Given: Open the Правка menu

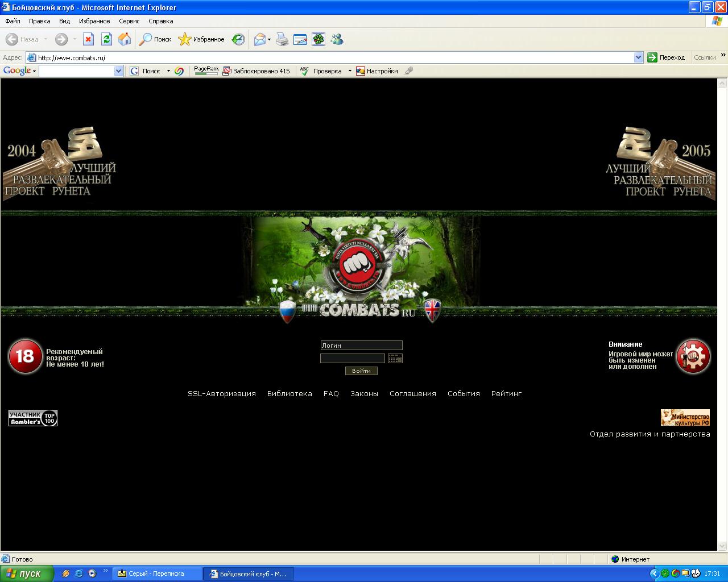Looking at the screenshot, I should pyautogui.click(x=40, y=21).
